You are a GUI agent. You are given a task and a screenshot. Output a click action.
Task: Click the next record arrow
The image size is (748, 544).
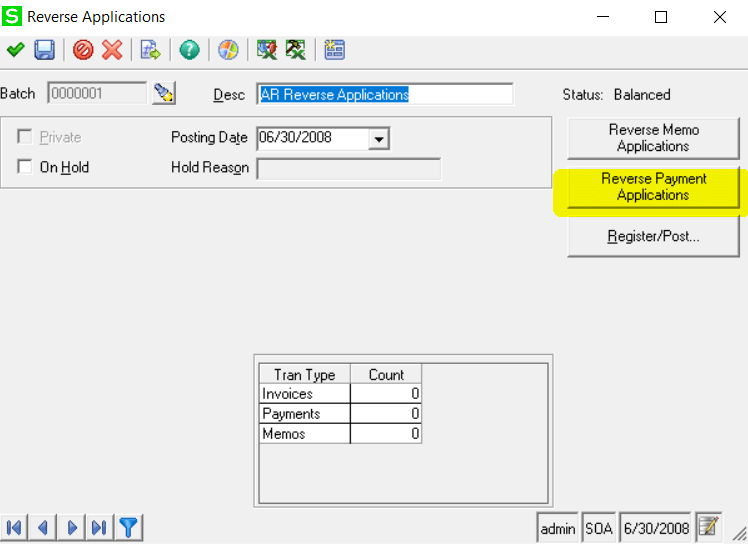(72, 527)
